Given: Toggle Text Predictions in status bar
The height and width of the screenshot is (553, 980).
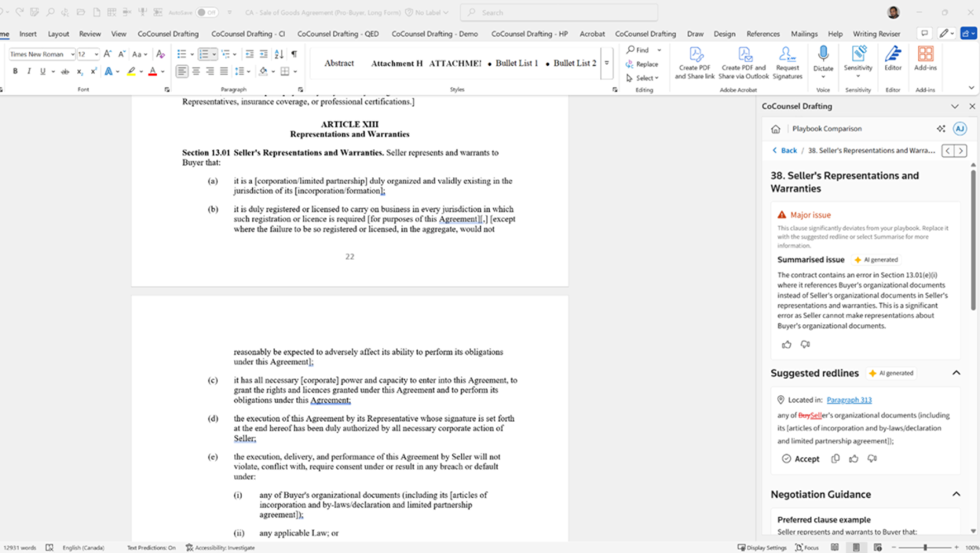Looking at the screenshot, I should click(151, 548).
